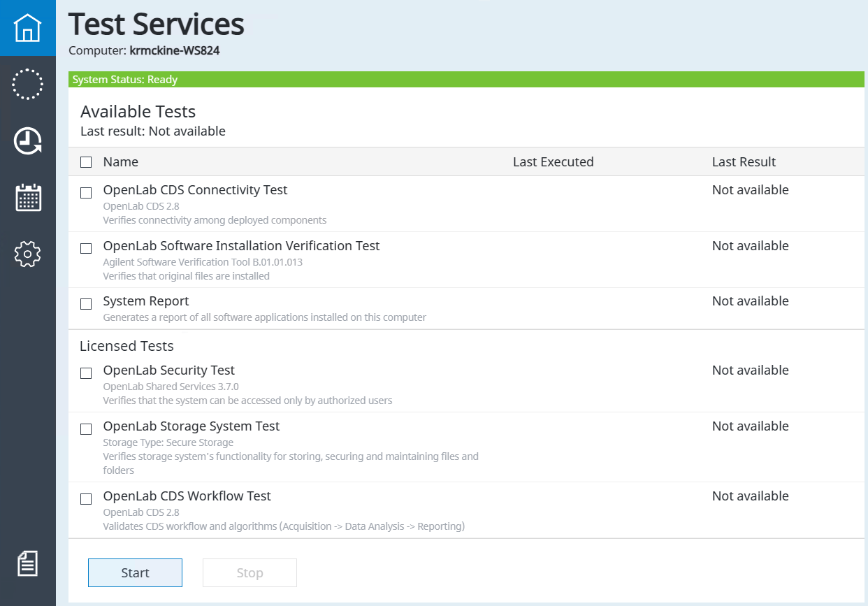Open the settings gear icon
This screenshot has width=868, height=606.
tap(28, 253)
